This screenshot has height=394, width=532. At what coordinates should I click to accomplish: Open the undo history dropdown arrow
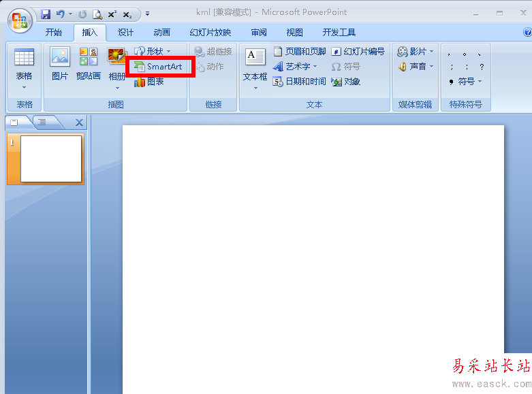pyautogui.click(x=71, y=14)
